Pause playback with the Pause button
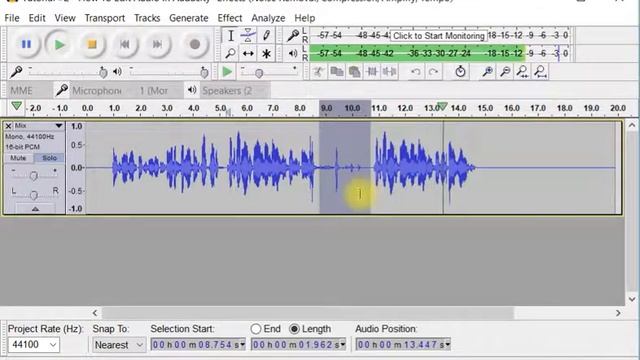640x360 pixels. [x=26, y=44]
